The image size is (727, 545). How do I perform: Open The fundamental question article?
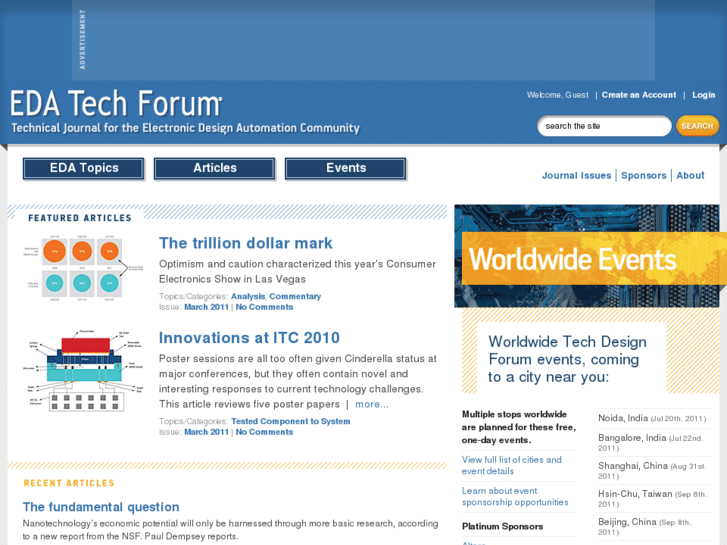tap(101, 507)
